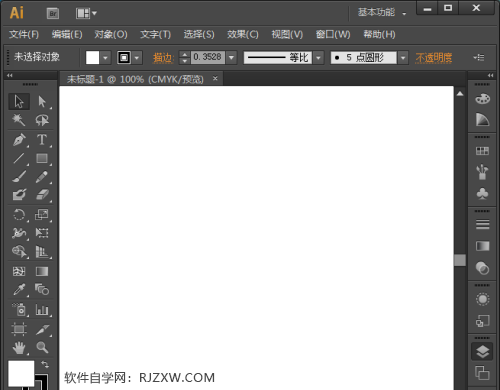
Task: Select the Rectangle shape tool
Action: pyautogui.click(x=42, y=158)
